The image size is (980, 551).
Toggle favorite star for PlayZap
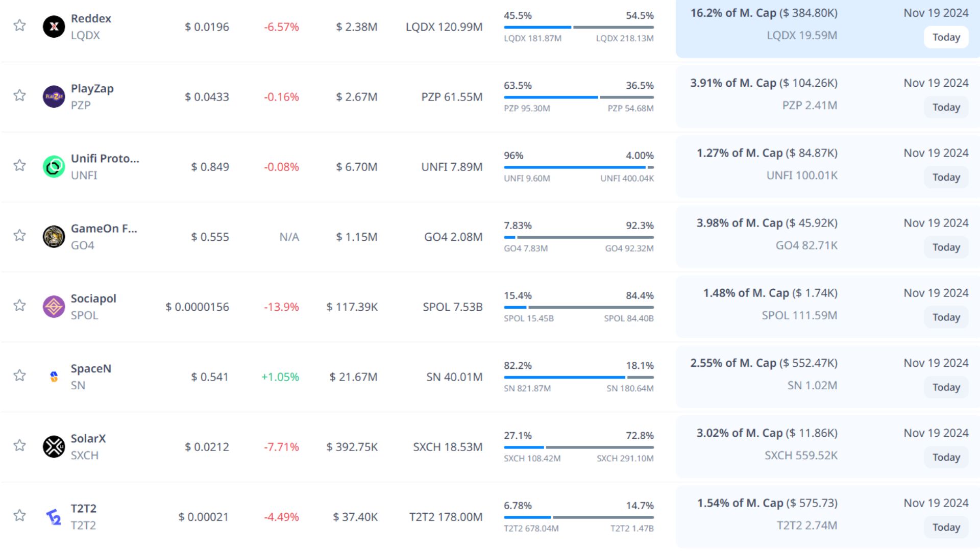pos(19,95)
